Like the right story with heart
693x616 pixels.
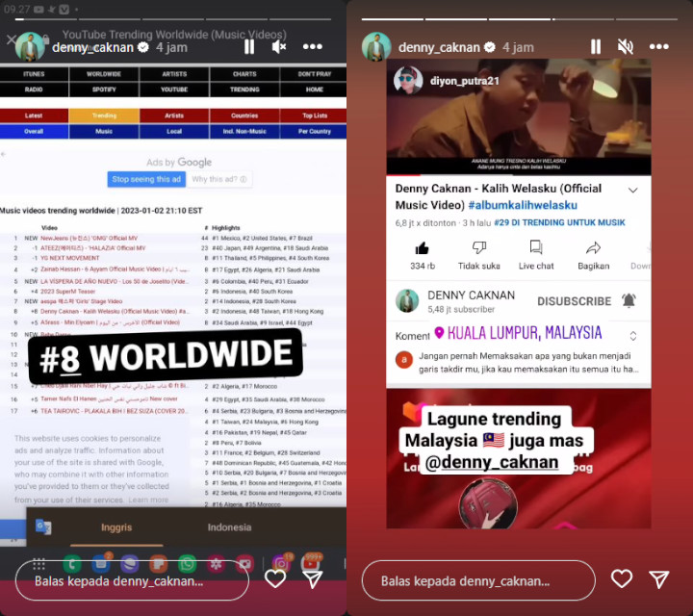click(x=622, y=578)
